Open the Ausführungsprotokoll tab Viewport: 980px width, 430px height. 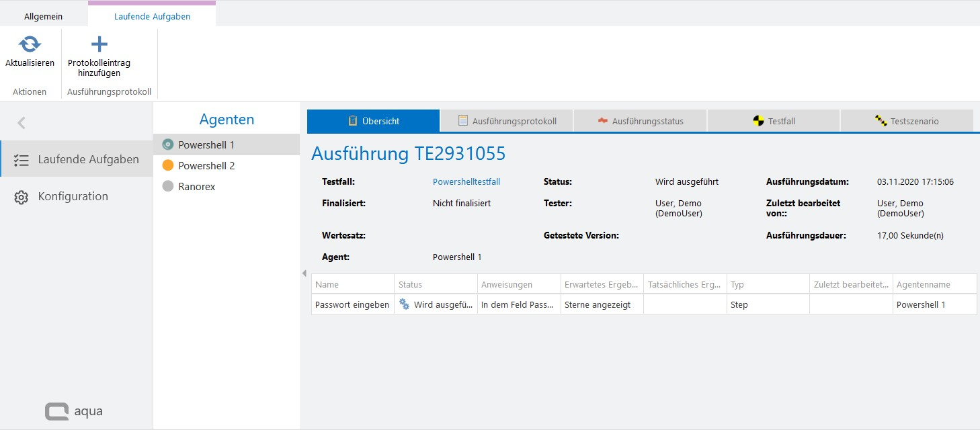[507, 121]
